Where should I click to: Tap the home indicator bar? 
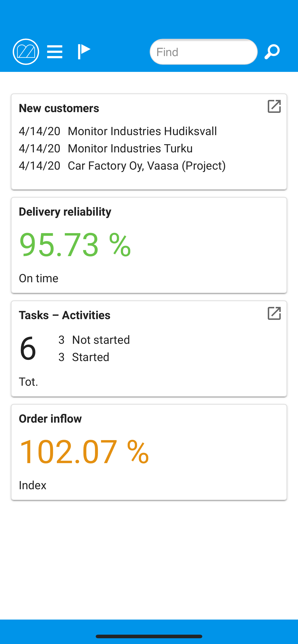click(x=149, y=636)
